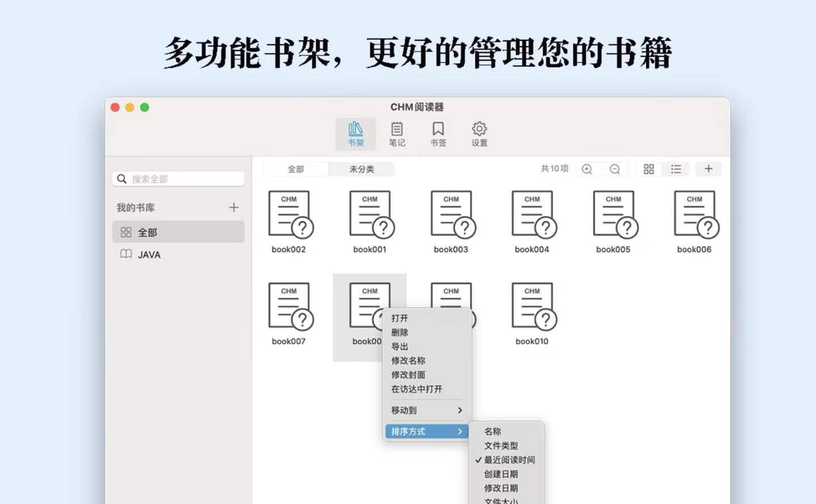This screenshot has height=504, width=816.
Task: Switch to grid view icon
Action: point(649,169)
